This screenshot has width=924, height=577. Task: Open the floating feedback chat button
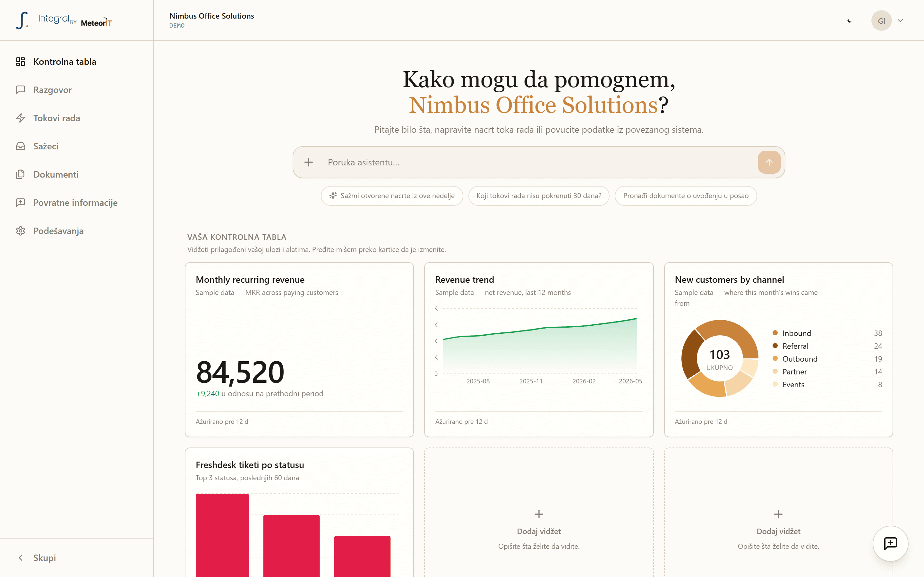pos(890,543)
